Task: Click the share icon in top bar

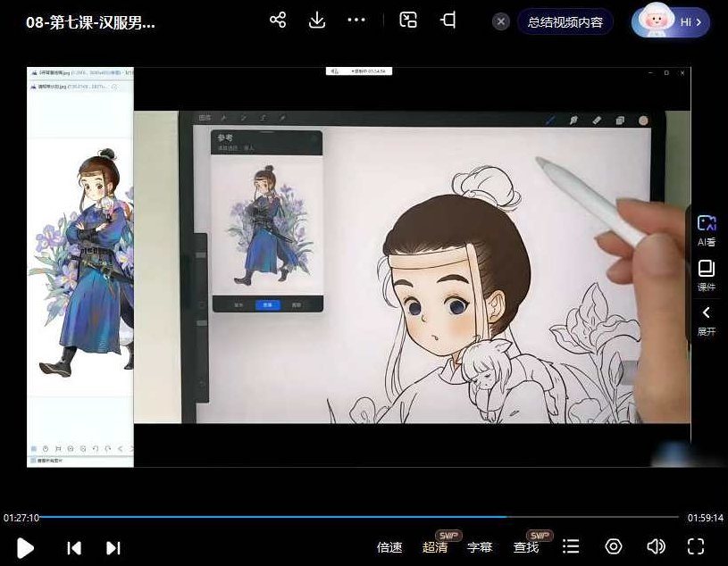Action: click(x=278, y=21)
